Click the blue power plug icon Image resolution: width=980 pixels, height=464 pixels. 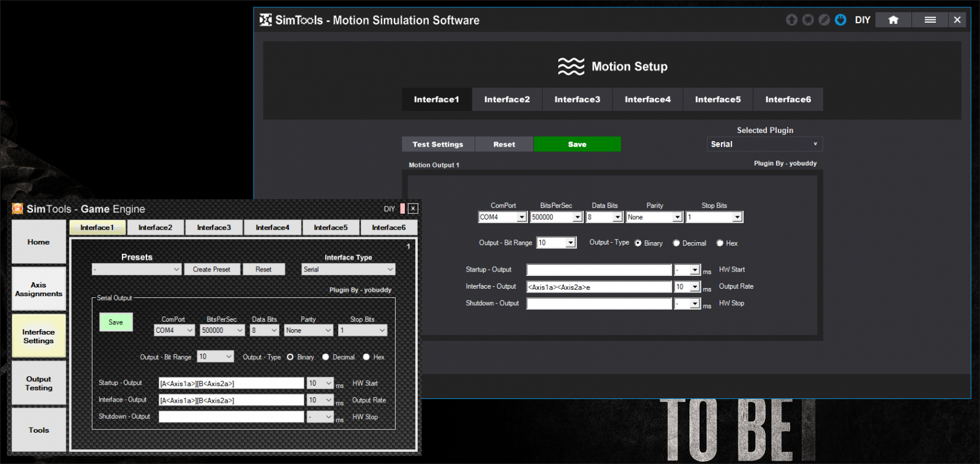tap(840, 20)
